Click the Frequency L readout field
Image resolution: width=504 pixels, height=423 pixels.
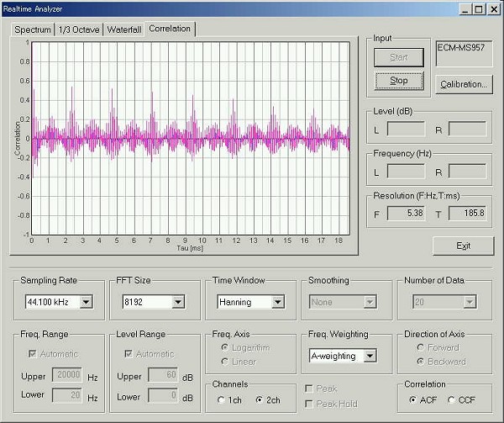(407, 171)
